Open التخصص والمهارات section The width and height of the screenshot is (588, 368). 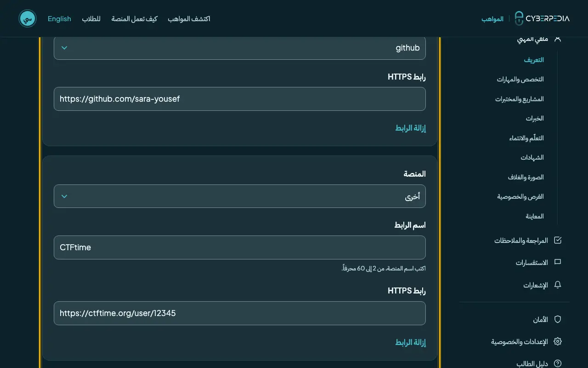[x=520, y=79]
